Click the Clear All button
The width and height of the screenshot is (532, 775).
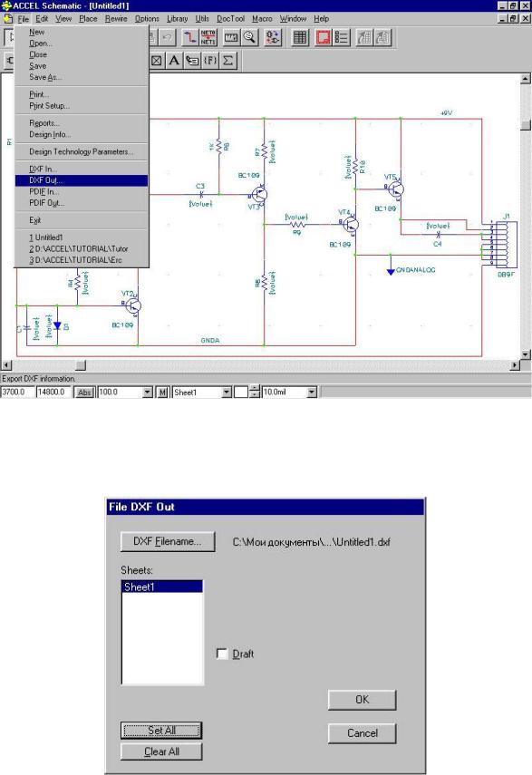[x=161, y=751]
